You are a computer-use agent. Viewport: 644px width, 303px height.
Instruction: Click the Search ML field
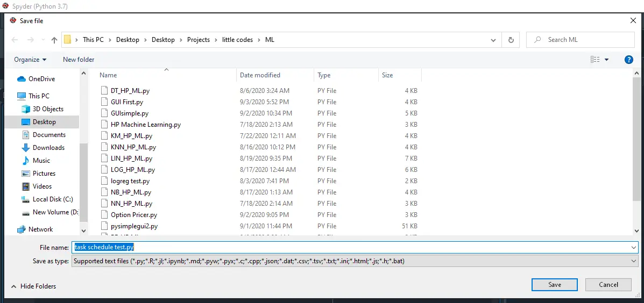(581, 40)
